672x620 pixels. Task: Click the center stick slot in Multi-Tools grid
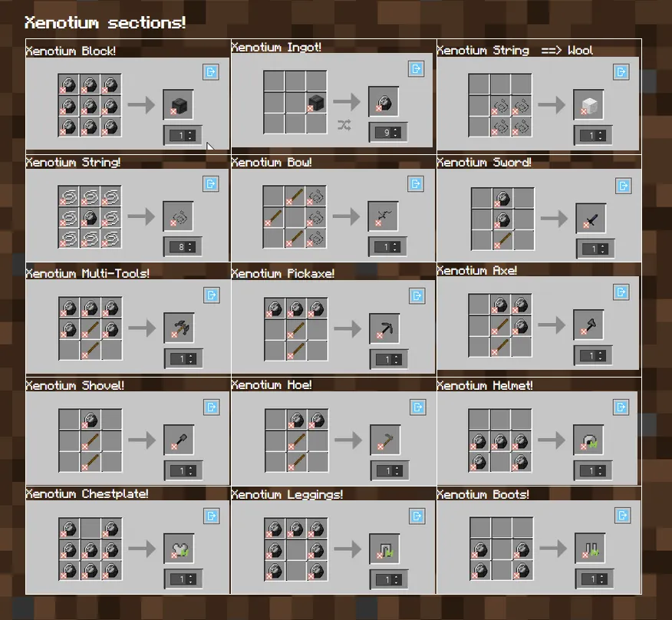[x=91, y=328]
